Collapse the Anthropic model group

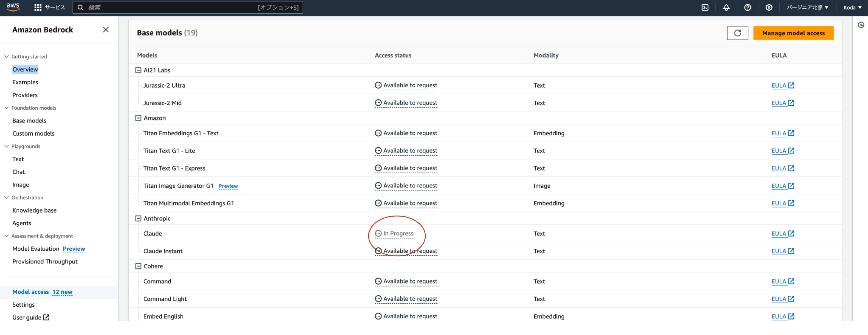point(138,218)
